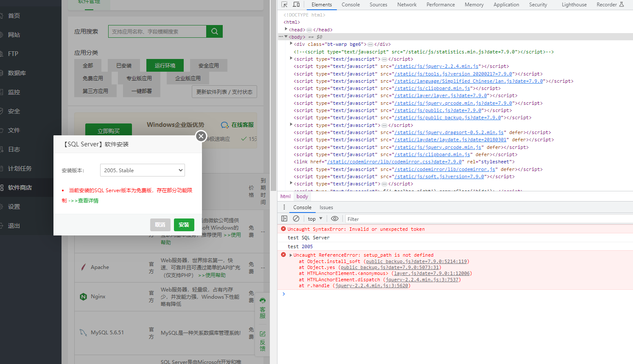Screen dimensions: 633x364
Task: Select the Console tab in drawer
Action: [302, 207]
